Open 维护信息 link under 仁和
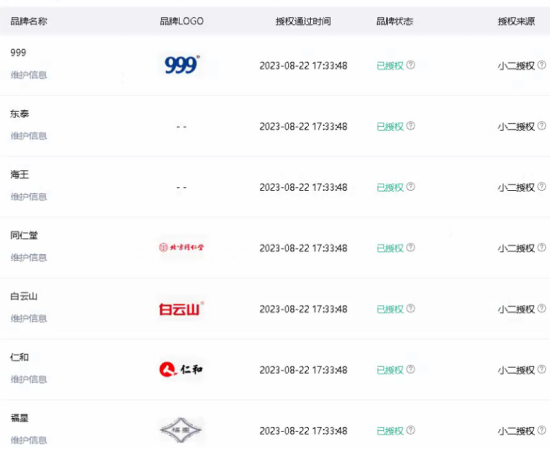 point(29,379)
